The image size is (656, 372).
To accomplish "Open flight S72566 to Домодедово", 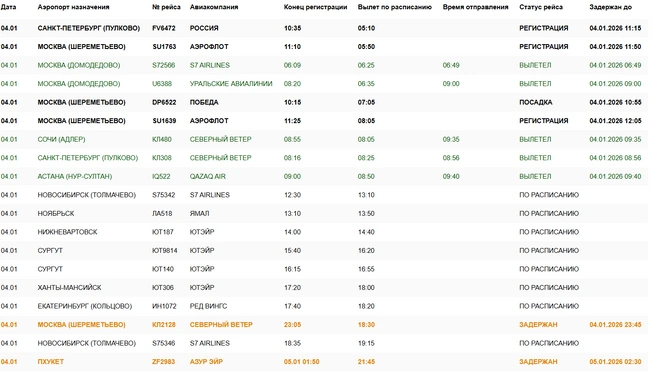I will click(324, 65).
